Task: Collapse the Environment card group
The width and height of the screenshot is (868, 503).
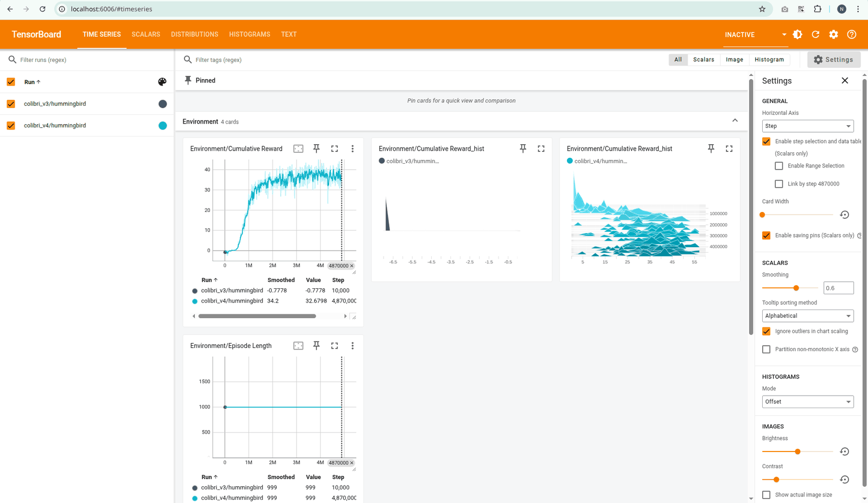Action: pos(735,120)
